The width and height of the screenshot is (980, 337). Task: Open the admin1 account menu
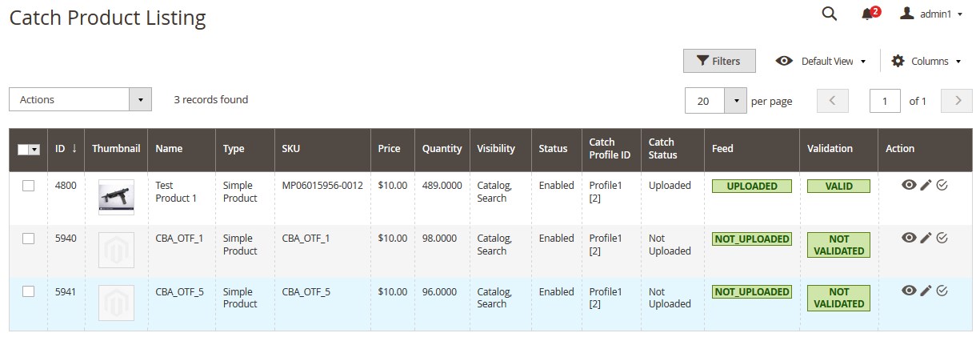[931, 14]
